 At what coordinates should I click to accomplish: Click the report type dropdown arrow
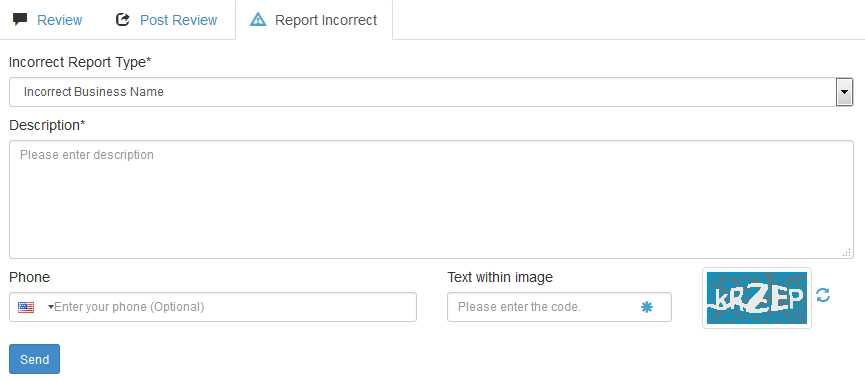(x=845, y=92)
